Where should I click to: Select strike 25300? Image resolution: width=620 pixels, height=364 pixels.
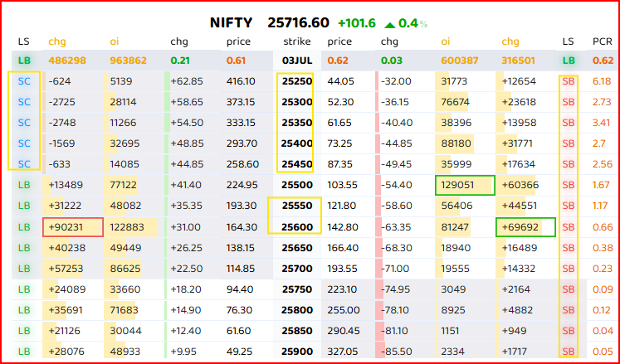click(297, 102)
